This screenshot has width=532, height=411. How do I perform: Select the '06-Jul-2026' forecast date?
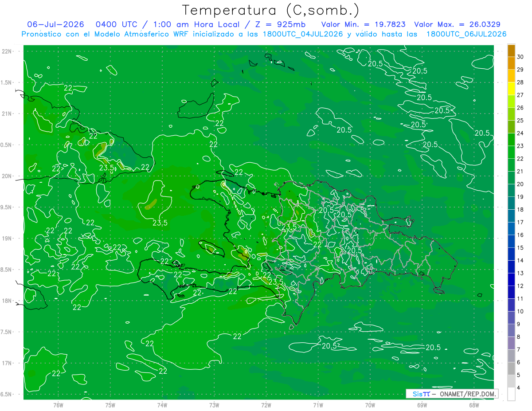coord(56,24)
